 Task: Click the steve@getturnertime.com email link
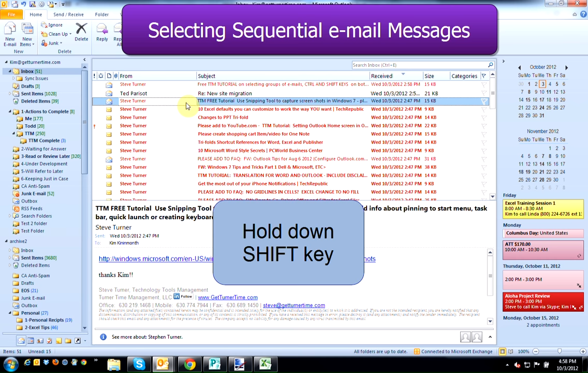[294, 306]
